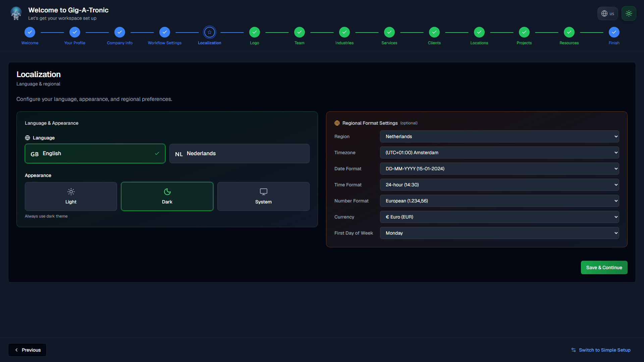Open the Currency dropdown
The image size is (644, 362).
click(x=499, y=217)
